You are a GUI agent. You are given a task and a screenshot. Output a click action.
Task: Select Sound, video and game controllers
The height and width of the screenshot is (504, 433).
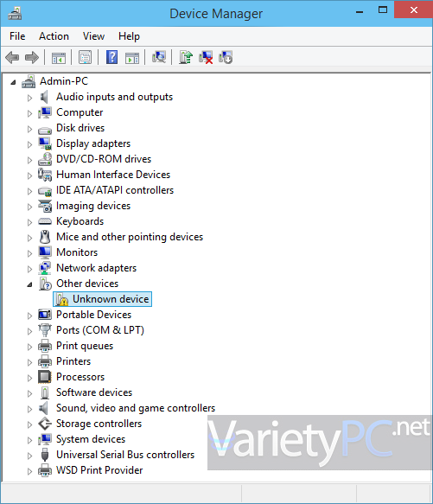tap(136, 408)
